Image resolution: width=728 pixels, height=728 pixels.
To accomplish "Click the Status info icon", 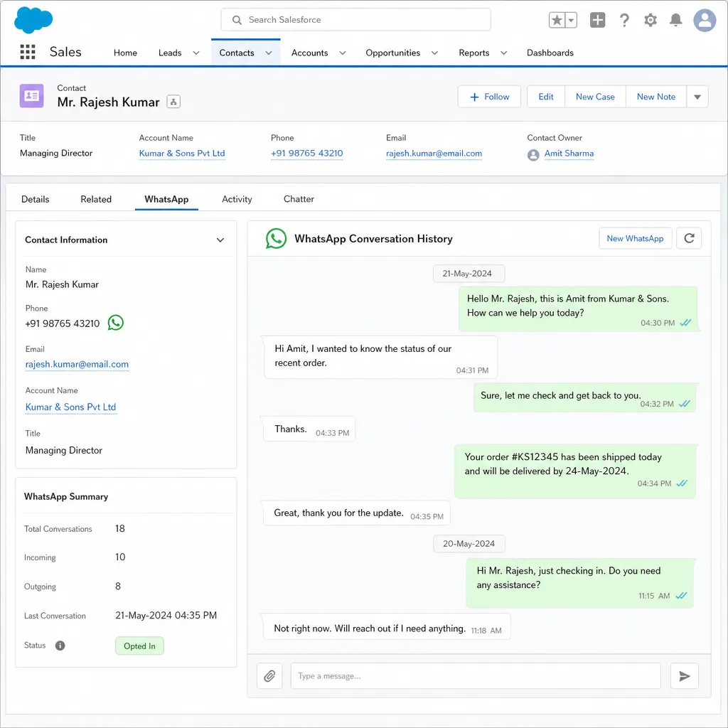I will click(60, 646).
